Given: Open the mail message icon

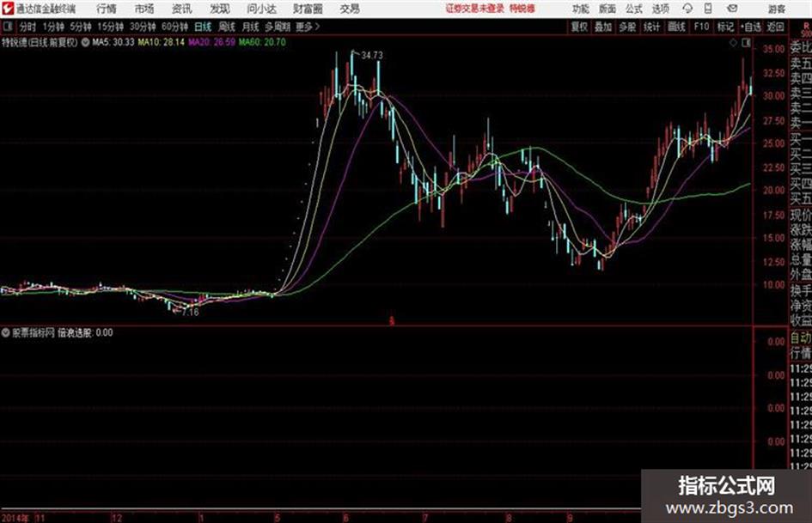Looking at the screenshot, I should pyautogui.click(x=732, y=9).
